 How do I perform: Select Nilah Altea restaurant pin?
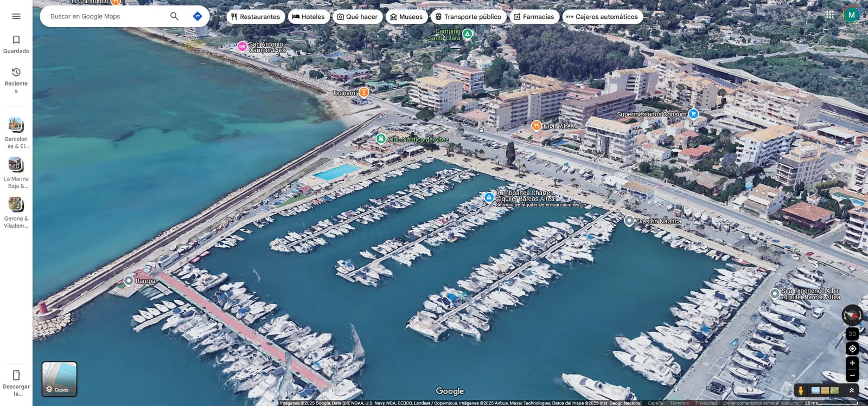536,126
